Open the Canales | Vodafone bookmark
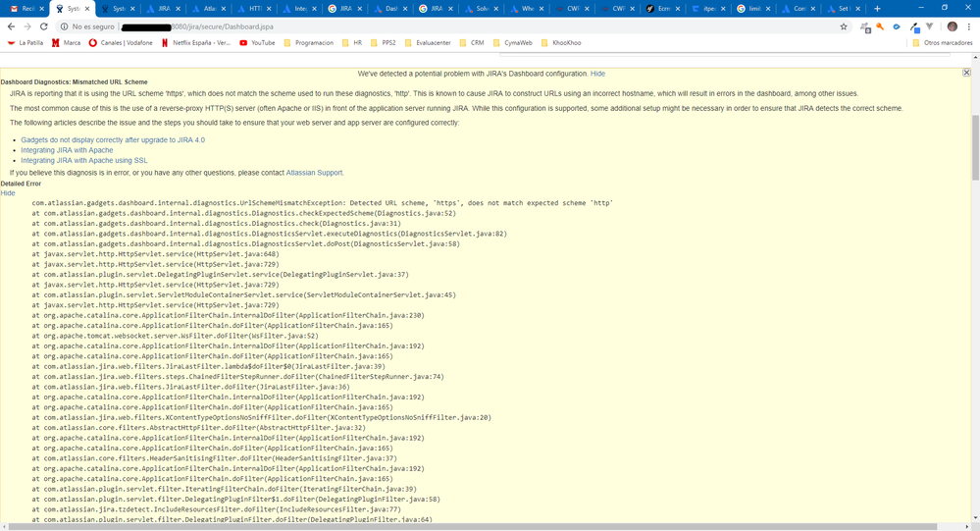980x531 pixels. point(121,43)
